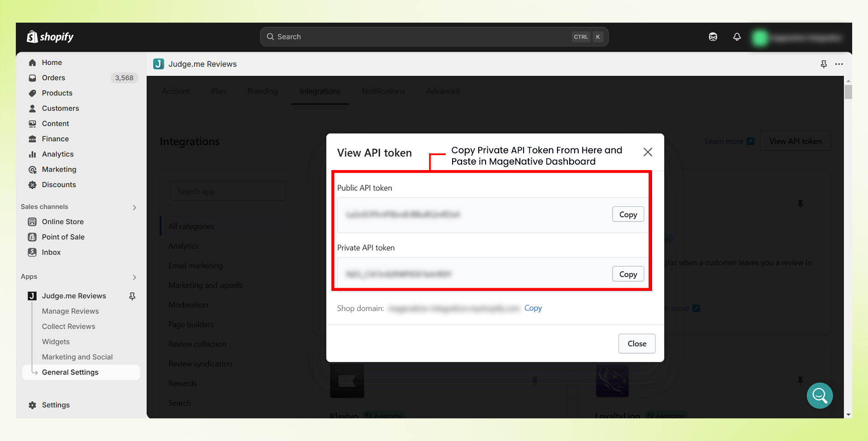Open the Sidekick assistant icon
This screenshot has height=441, width=868.
713,37
